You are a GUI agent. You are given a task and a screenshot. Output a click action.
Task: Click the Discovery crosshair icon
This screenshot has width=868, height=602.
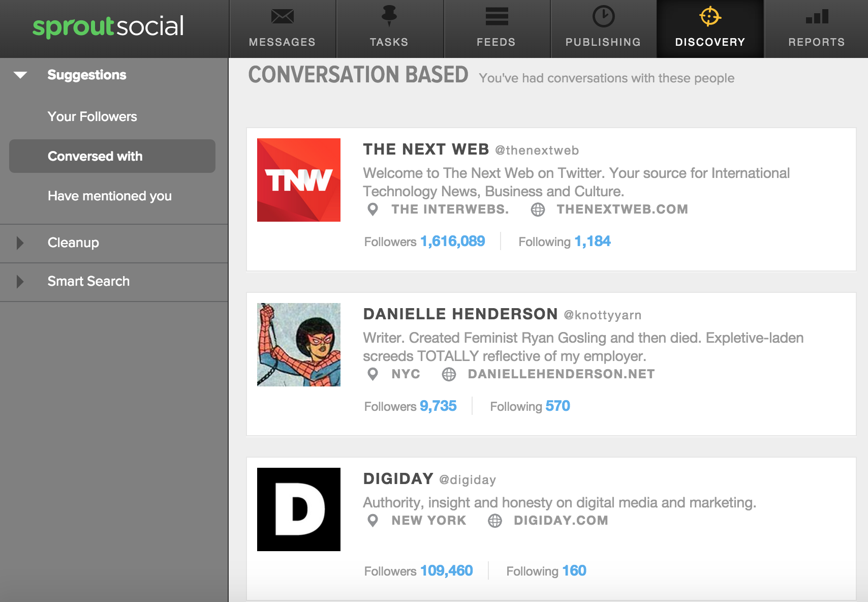click(x=710, y=16)
